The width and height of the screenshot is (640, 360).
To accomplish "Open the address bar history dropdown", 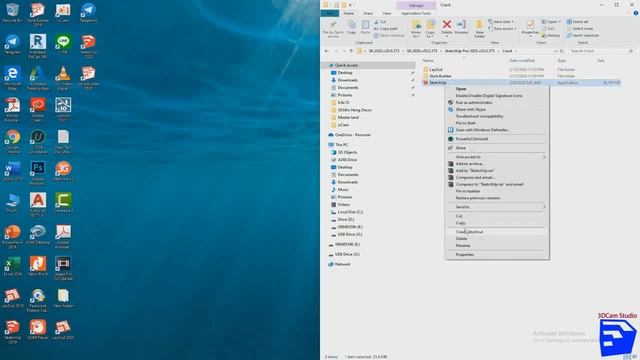I will (555, 51).
